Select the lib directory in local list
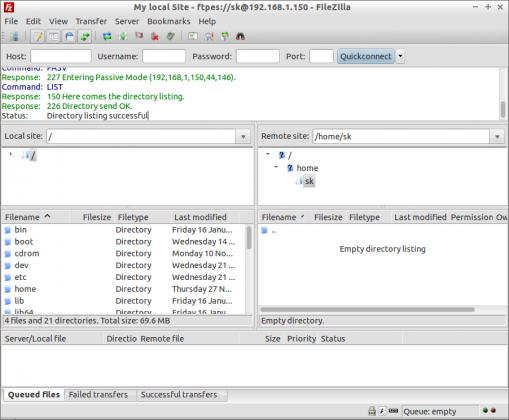The width and height of the screenshot is (509, 420). click(x=124, y=301)
